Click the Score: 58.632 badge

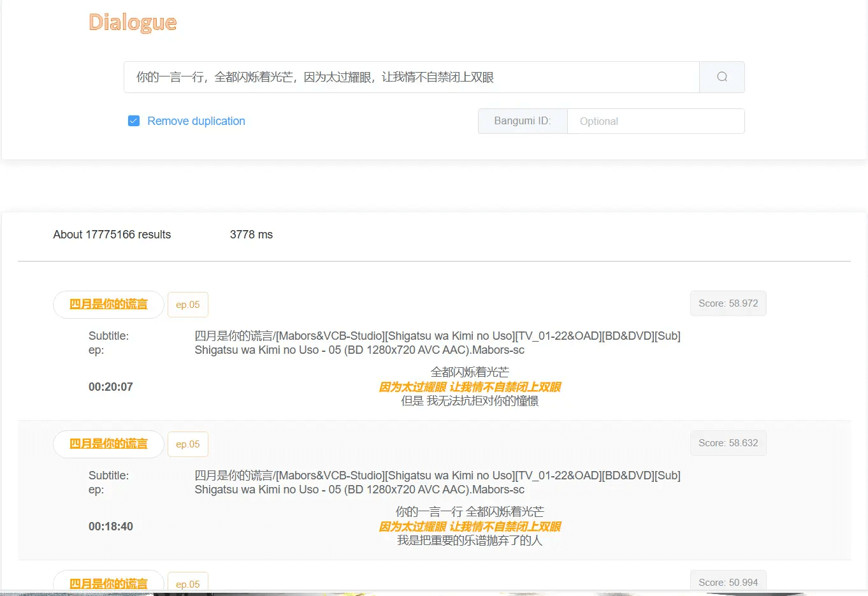728,442
